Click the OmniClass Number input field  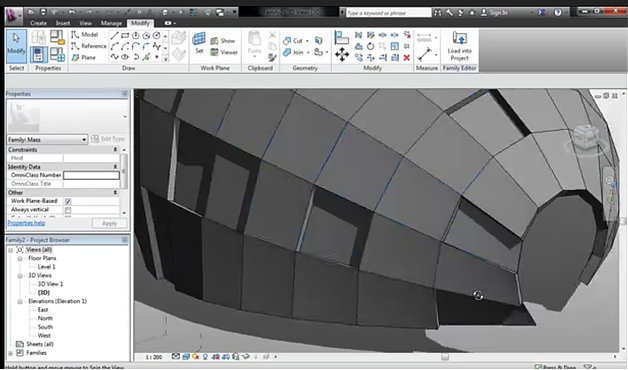click(91, 175)
